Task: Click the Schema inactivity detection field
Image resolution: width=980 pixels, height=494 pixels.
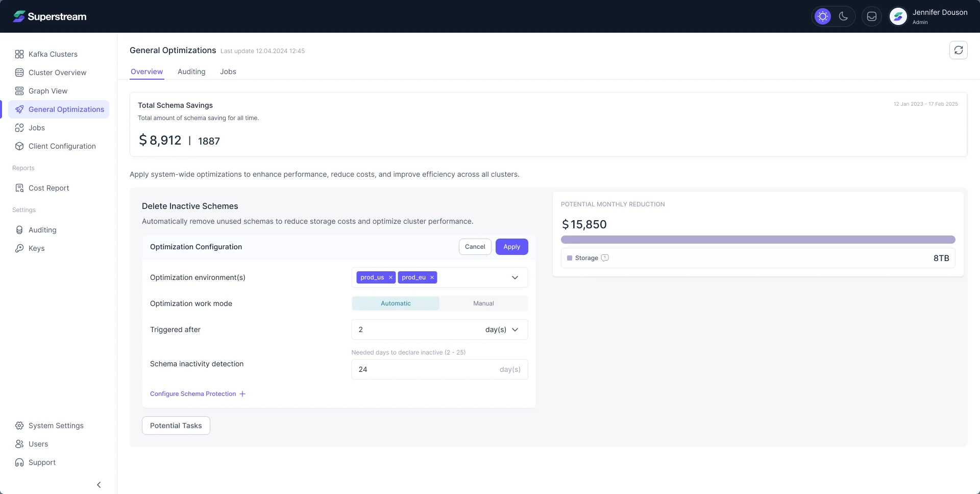Action: 439,369
